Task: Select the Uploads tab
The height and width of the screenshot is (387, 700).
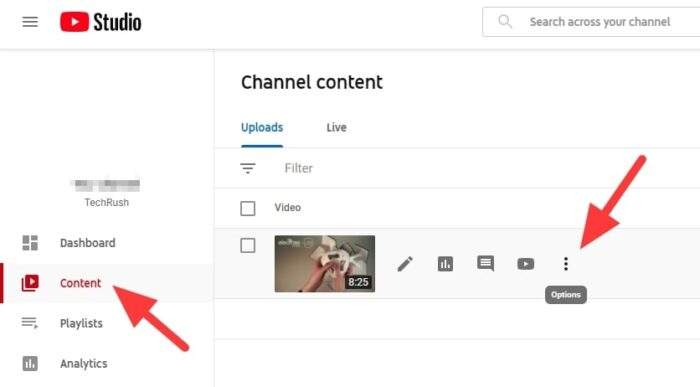Action: [262, 128]
